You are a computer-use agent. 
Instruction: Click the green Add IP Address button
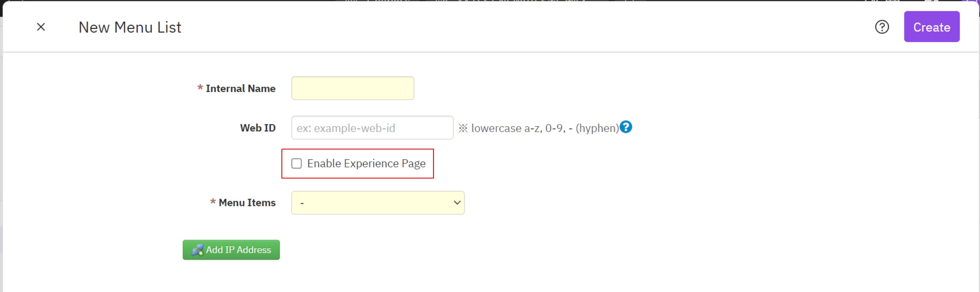[231, 250]
